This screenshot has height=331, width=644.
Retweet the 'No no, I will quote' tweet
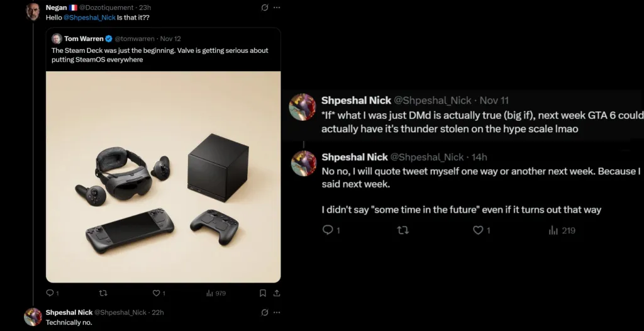click(402, 230)
